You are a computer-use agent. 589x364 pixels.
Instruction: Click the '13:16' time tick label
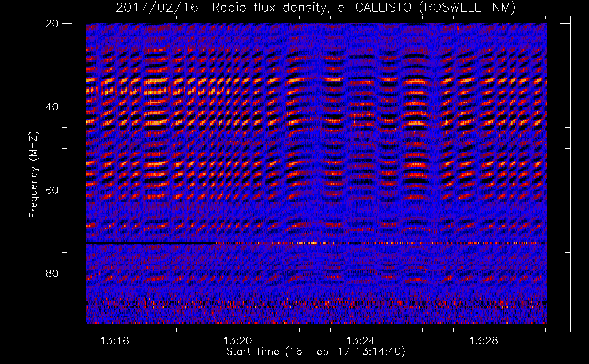(115, 341)
